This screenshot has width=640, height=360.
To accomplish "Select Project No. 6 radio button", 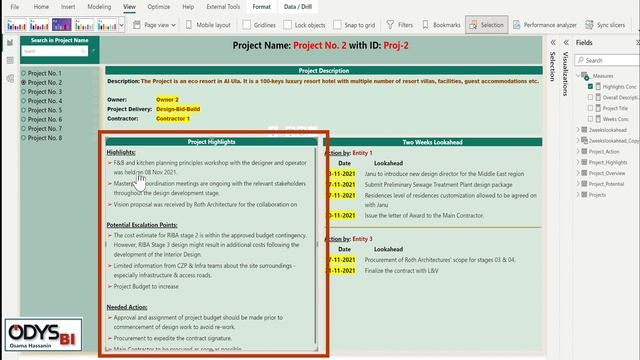I will (x=23, y=119).
